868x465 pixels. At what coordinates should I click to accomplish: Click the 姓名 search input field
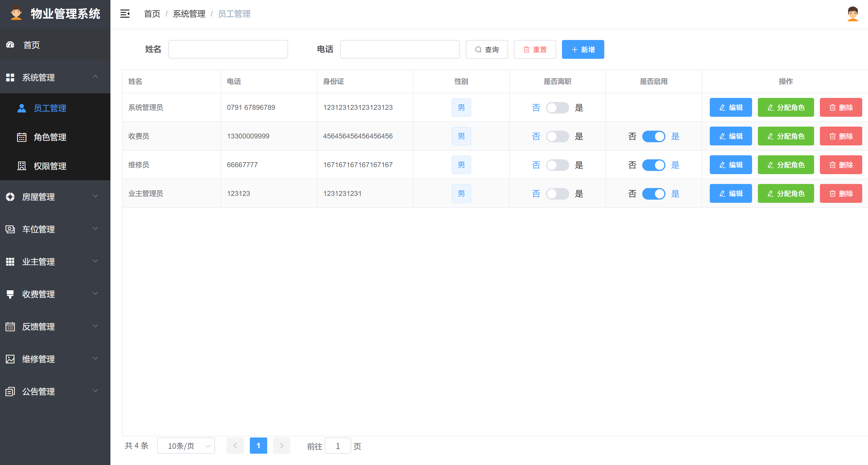pos(228,49)
